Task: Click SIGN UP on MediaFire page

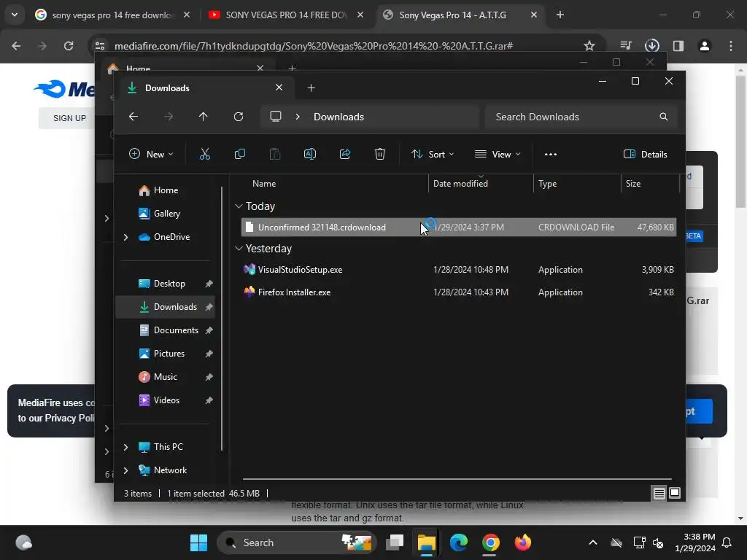Action: (69, 118)
